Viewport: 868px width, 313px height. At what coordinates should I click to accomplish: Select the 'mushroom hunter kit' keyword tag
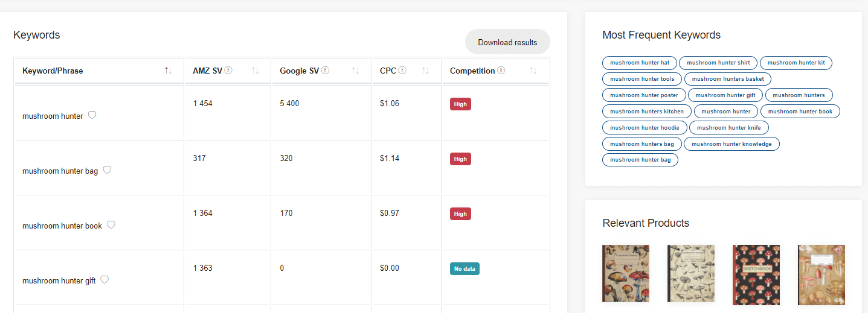796,63
